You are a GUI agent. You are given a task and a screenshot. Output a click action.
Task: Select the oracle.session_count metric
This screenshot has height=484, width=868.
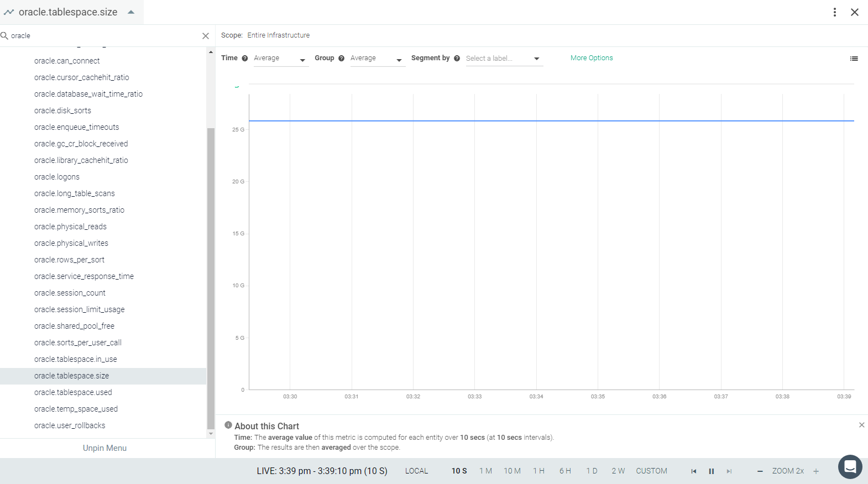pyautogui.click(x=70, y=293)
